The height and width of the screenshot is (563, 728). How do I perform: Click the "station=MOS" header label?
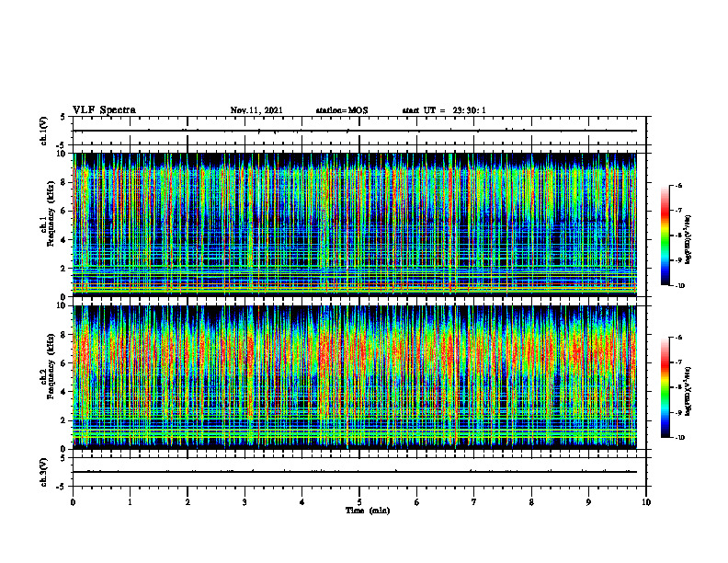(x=342, y=110)
